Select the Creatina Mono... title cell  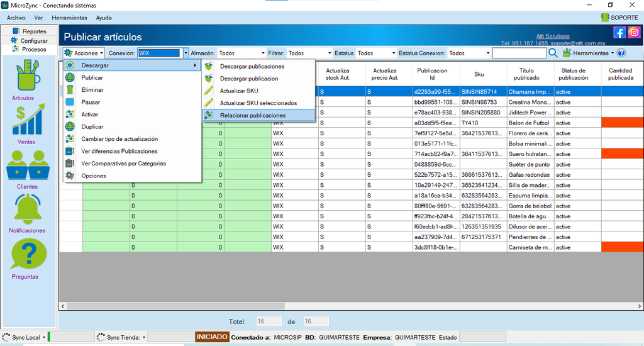(531, 102)
